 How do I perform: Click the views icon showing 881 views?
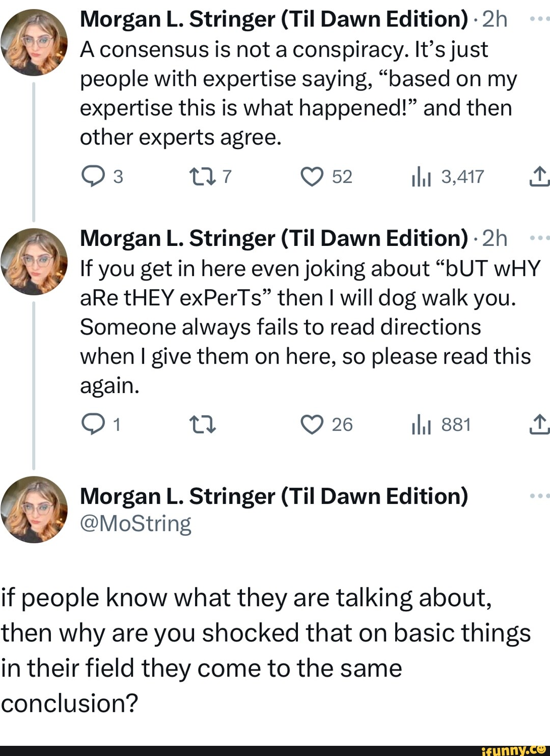pyautogui.click(x=422, y=425)
